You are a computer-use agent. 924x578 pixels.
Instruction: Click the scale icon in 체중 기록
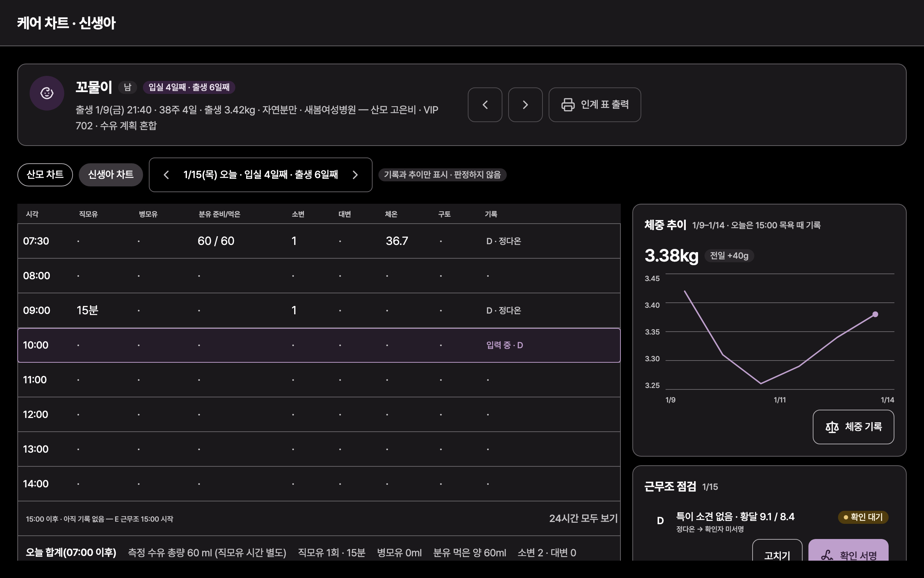[832, 427]
